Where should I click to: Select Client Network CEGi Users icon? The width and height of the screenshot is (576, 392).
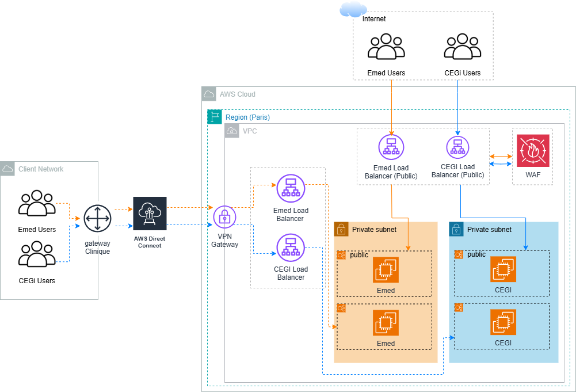click(37, 254)
